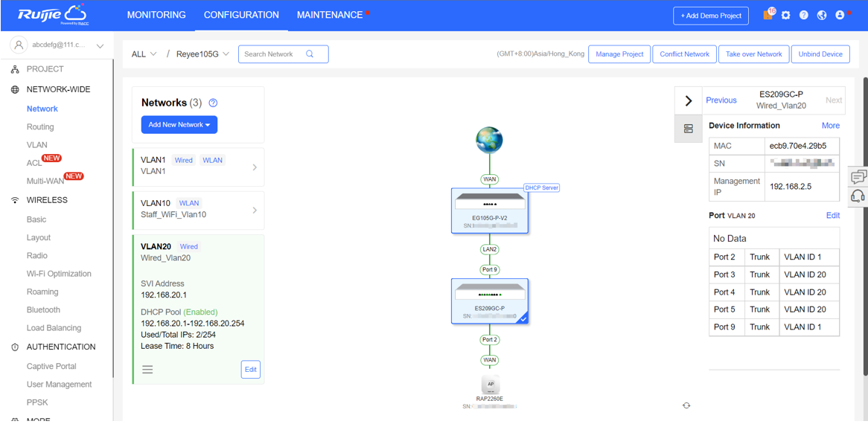Open Routing in the sidebar
The image size is (868, 424).
[x=40, y=127]
